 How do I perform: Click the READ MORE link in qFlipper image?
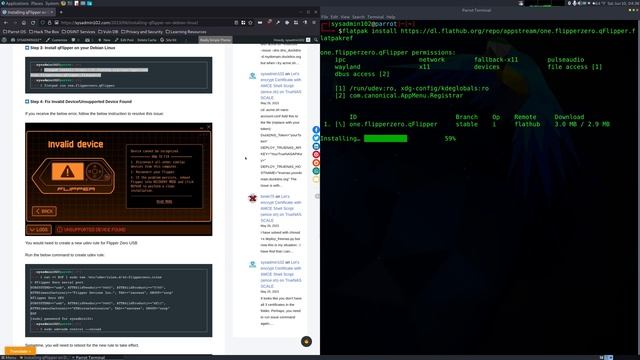(164, 202)
